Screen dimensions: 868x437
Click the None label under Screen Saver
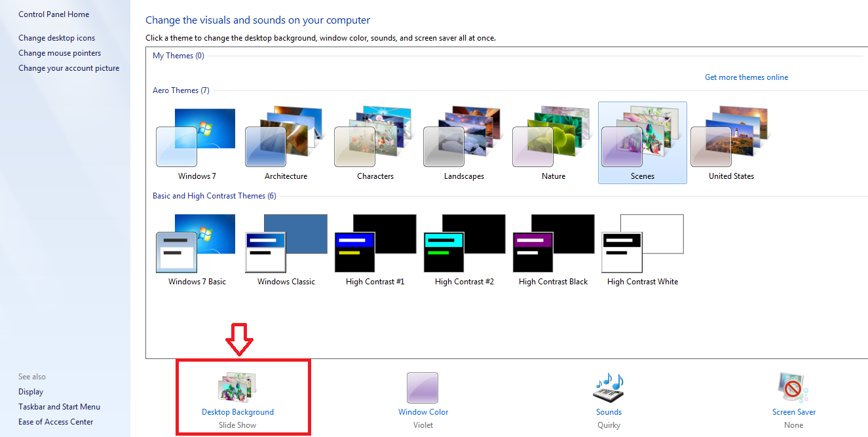click(793, 425)
